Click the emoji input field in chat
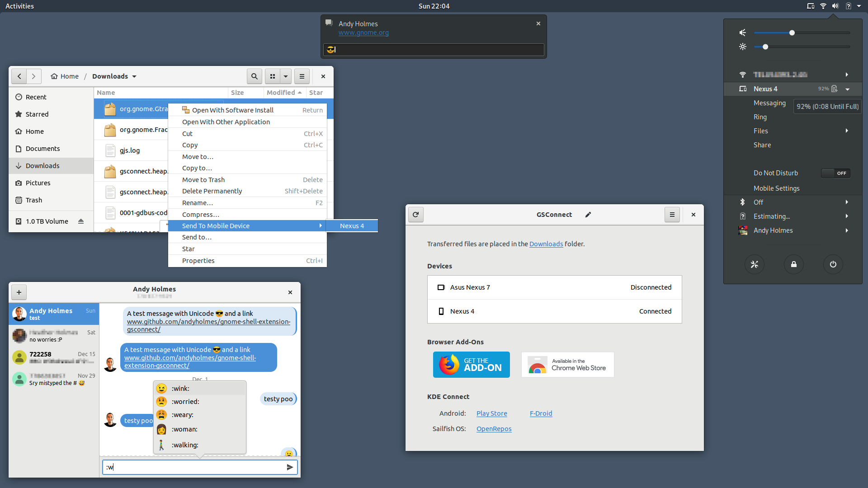This screenshot has height=488, width=868. [x=191, y=467]
